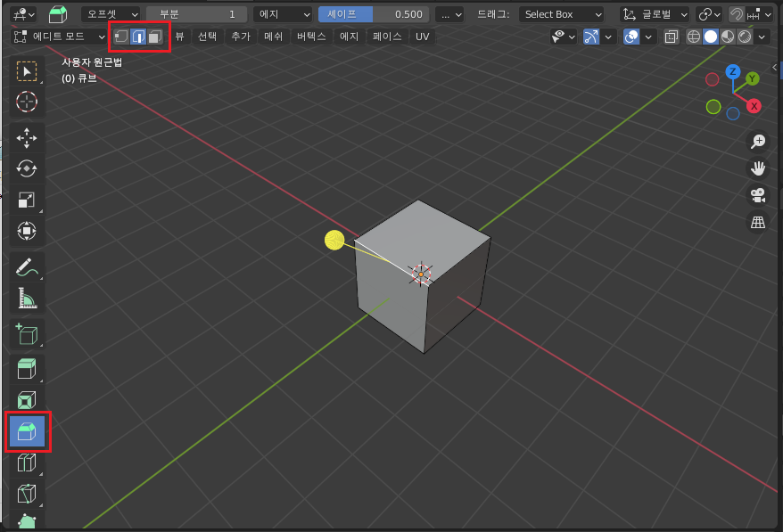Open the overlays options dropdown arrow
This screenshot has width=783, height=532.
pos(647,37)
